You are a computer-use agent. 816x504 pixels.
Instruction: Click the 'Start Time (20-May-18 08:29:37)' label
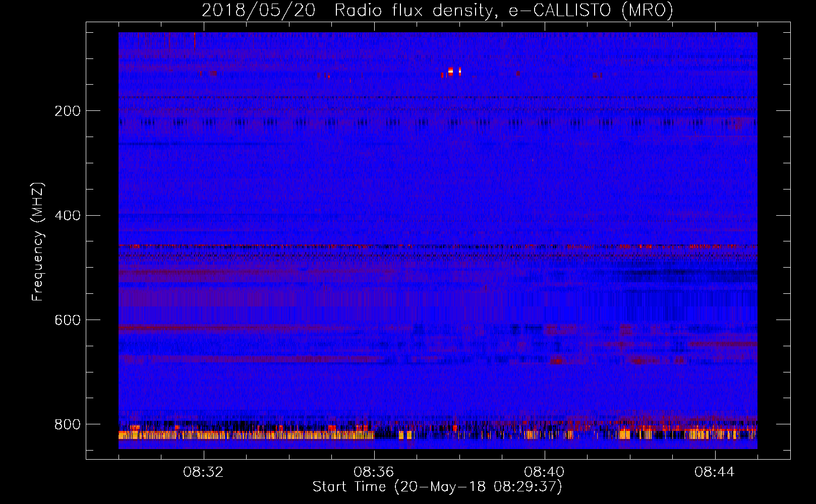click(x=437, y=487)
